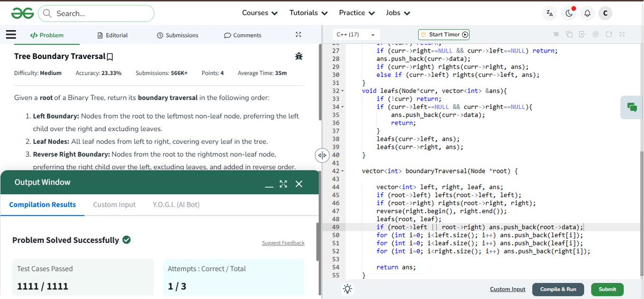Expand problem panel to fullscreen
The width and height of the screenshot is (644, 299).
click(299, 35)
